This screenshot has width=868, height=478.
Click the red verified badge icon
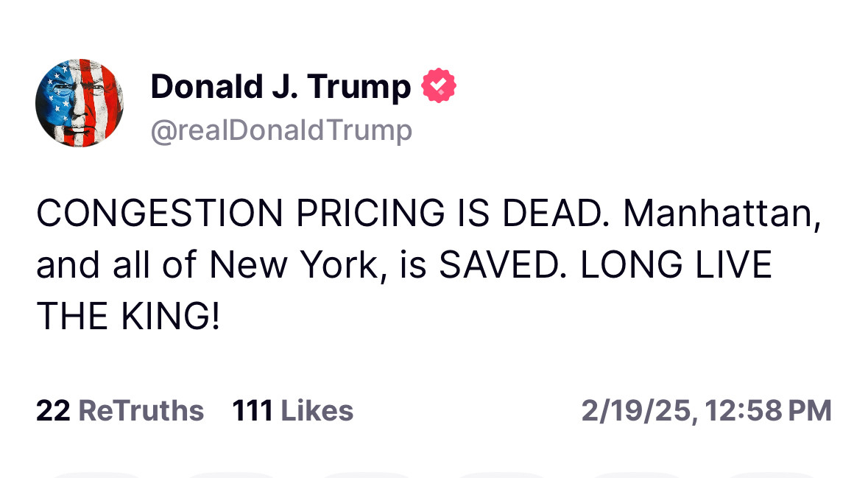click(x=438, y=87)
